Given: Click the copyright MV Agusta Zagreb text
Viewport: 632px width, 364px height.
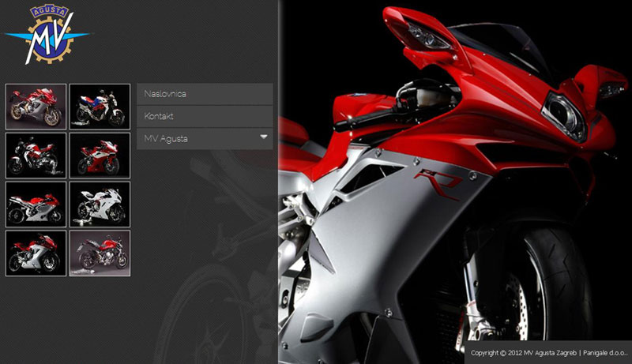Looking at the screenshot, I should [x=521, y=352].
